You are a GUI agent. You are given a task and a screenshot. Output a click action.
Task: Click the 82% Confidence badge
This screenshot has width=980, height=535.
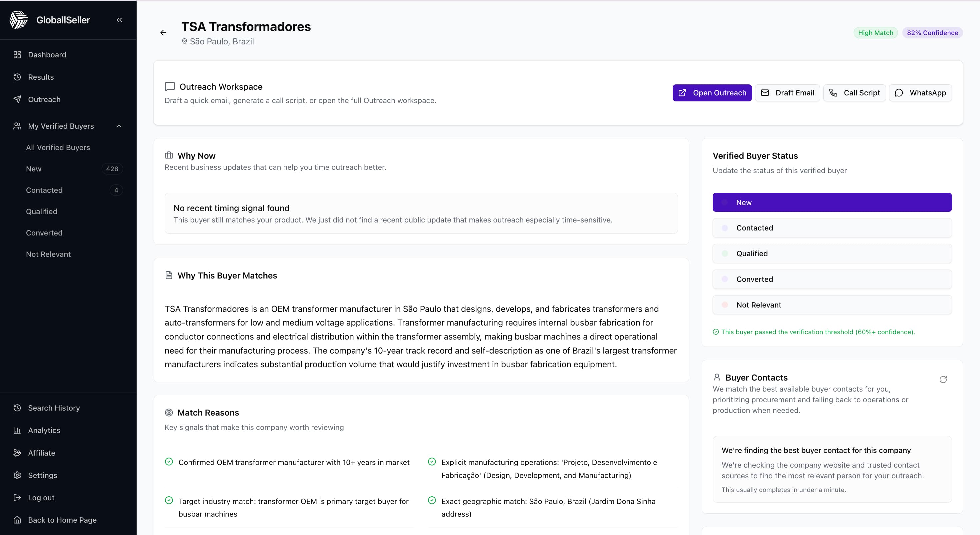tap(932, 33)
